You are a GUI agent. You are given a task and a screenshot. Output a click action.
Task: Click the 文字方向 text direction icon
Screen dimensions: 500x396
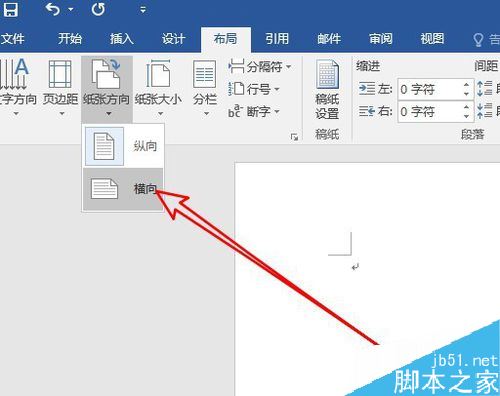click(x=14, y=74)
